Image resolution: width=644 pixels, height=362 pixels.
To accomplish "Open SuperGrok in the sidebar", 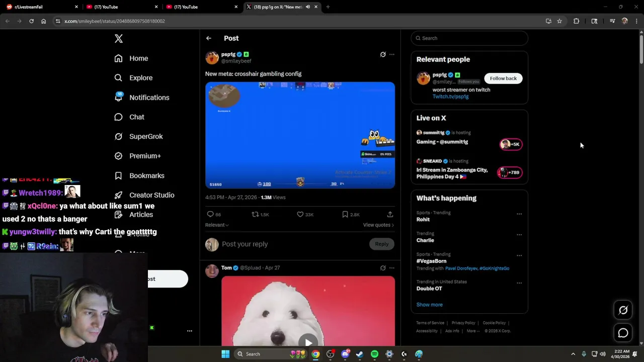I will coord(138,136).
